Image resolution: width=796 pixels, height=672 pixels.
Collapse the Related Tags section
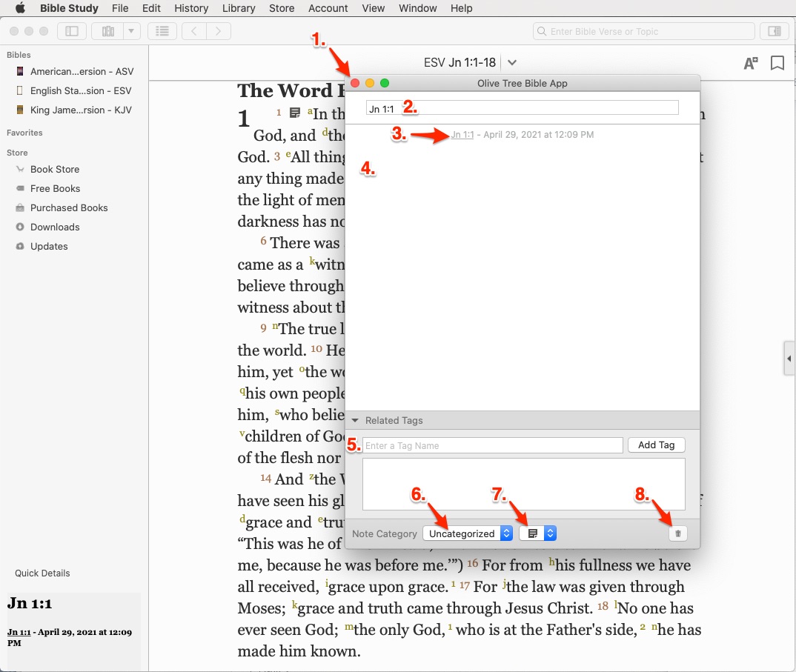pos(356,420)
